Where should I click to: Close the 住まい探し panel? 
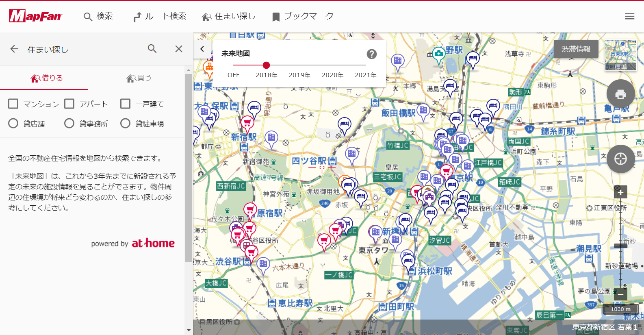(x=179, y=49)
